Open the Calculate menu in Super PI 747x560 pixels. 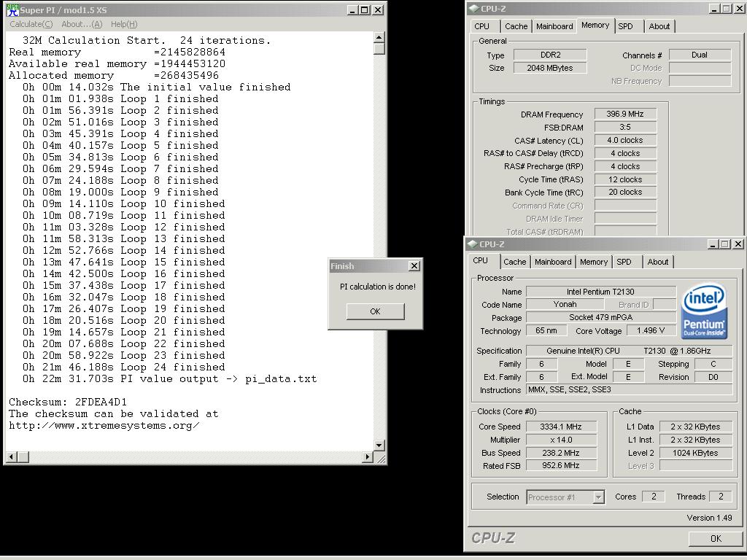pos(31,24)
